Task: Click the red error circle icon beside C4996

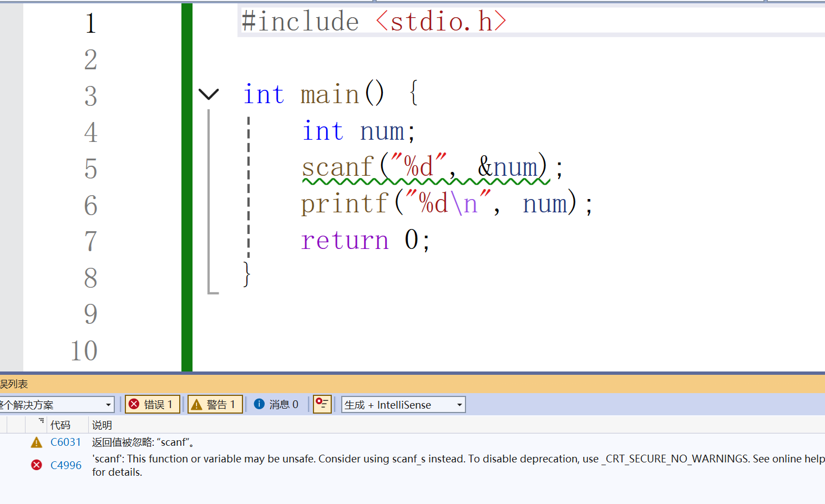Action: pos(36,465)
